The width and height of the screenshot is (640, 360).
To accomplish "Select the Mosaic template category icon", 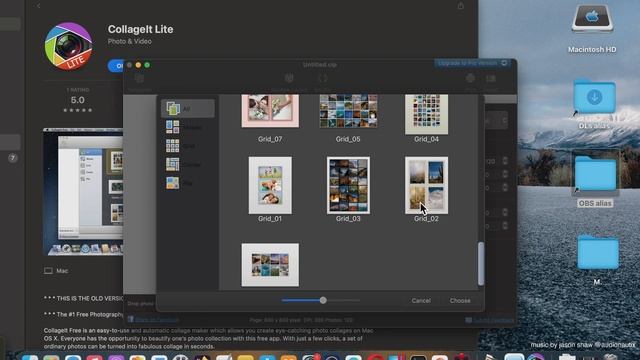I will tap(172, 127).
